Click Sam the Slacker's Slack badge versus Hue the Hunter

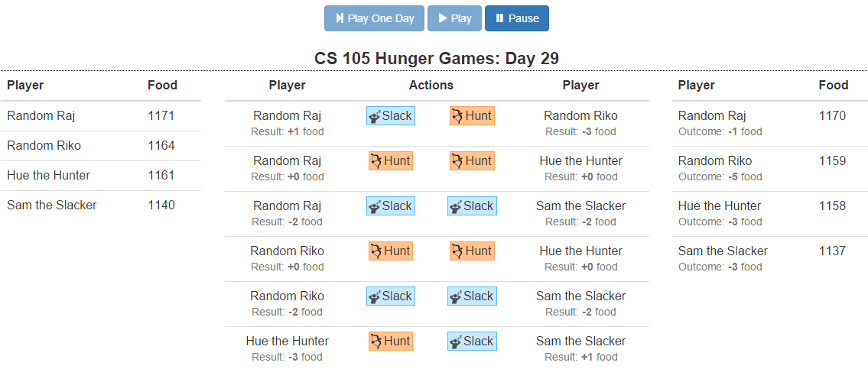pos(472,342)
